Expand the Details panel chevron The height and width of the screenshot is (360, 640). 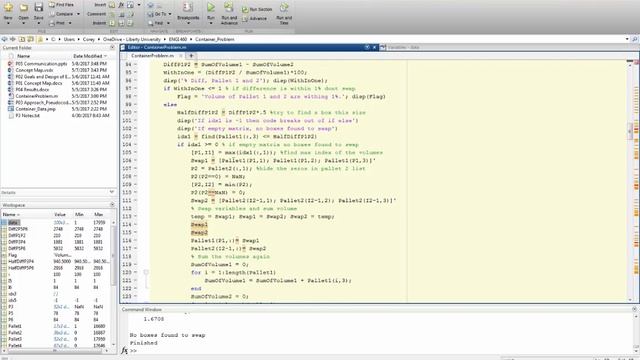[112, 192]
